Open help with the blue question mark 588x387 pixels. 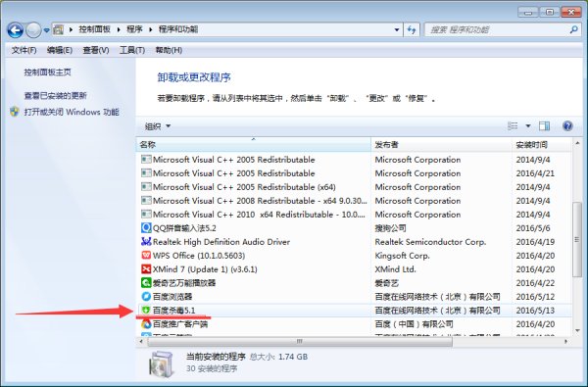(567, 126)
